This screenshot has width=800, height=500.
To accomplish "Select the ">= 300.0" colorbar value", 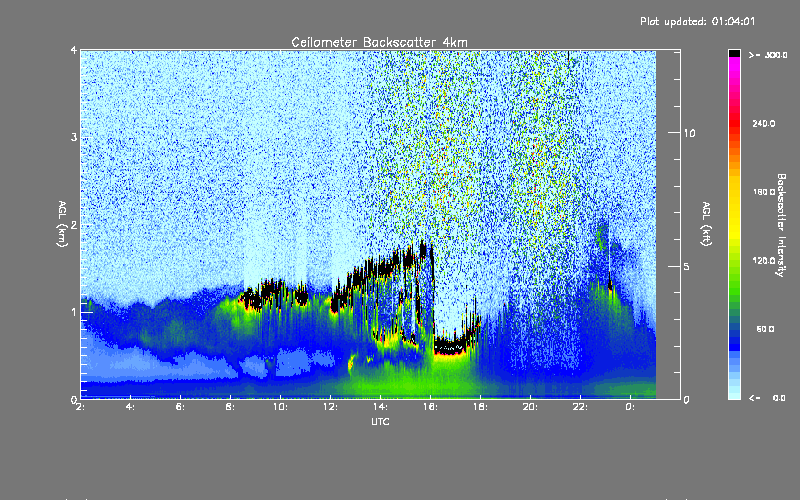I will pos(768,55).
